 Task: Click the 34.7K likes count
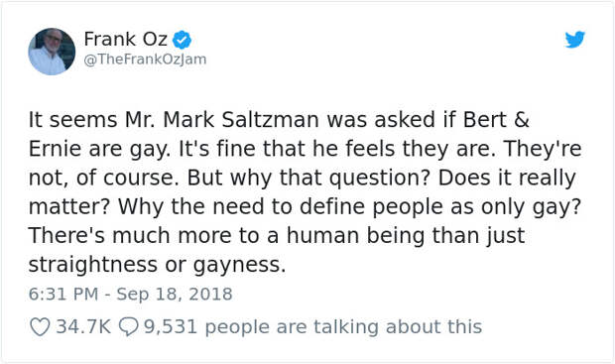pos(83,326)
